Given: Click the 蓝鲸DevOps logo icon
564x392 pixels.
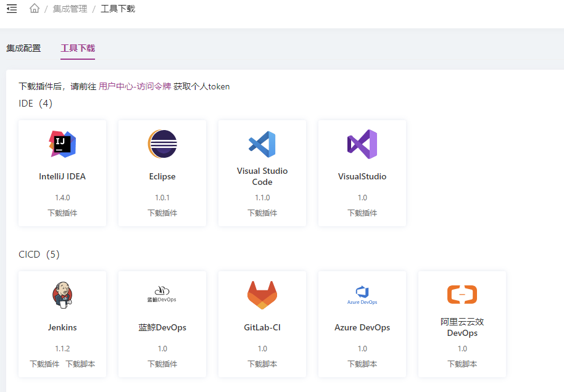Looking at the screenshot, I should (162, 293).
